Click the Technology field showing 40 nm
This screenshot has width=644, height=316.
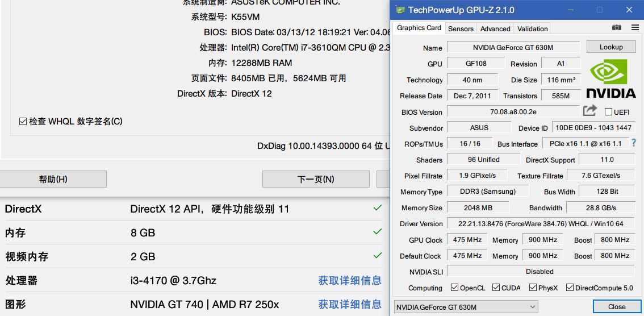coord(472,80)
